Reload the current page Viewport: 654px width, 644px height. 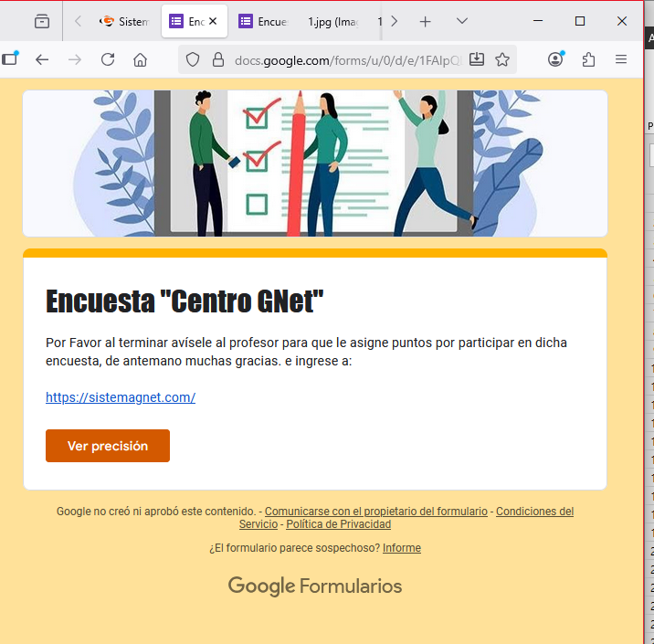(108, 59)
